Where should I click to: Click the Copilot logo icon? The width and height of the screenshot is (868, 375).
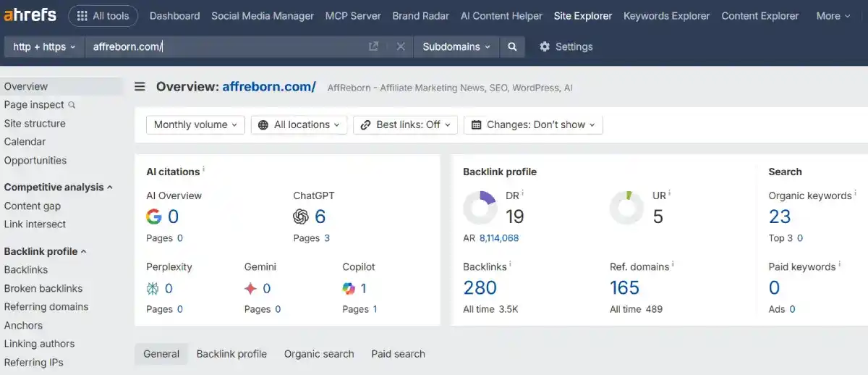tap(349, 289)
